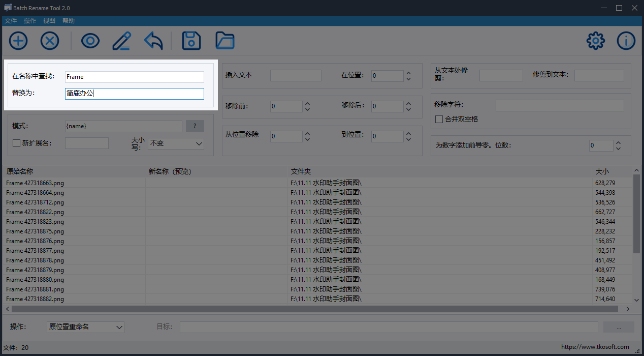Select the file Frame 427318823.png
The image size is (644, 356).
pyautogui.click(x=35, y=222)
